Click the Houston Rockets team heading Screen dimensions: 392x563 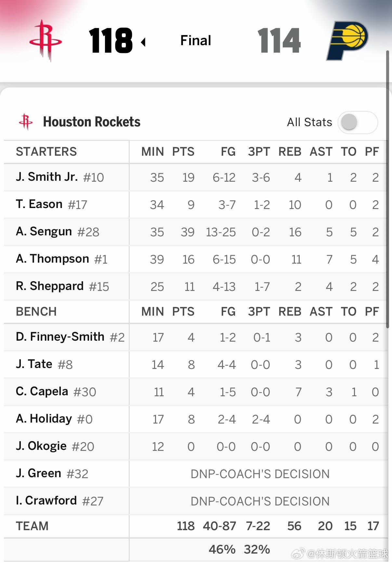pos(92,122)
